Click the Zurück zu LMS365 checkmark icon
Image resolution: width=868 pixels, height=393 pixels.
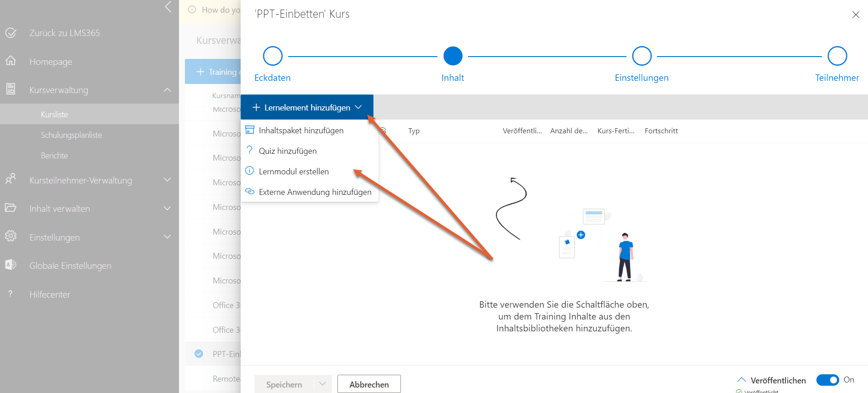tap(11, 33)
